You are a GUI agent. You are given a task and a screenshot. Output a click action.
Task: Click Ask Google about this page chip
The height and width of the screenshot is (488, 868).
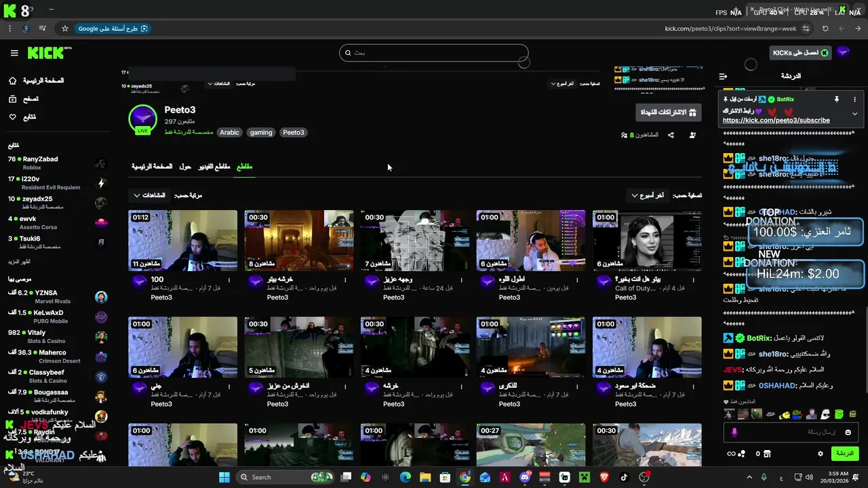point(113,28)
